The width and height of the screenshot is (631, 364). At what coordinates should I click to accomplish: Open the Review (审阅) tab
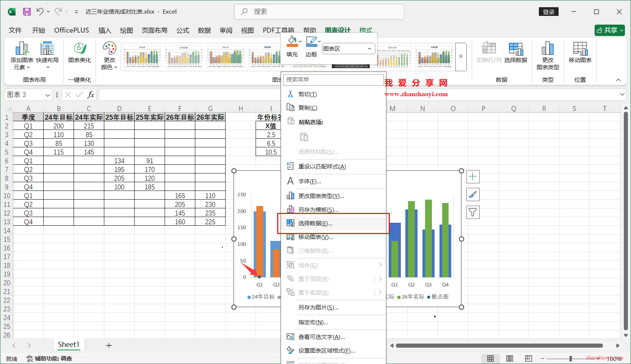pyautogui.click(x=226, y=30)
